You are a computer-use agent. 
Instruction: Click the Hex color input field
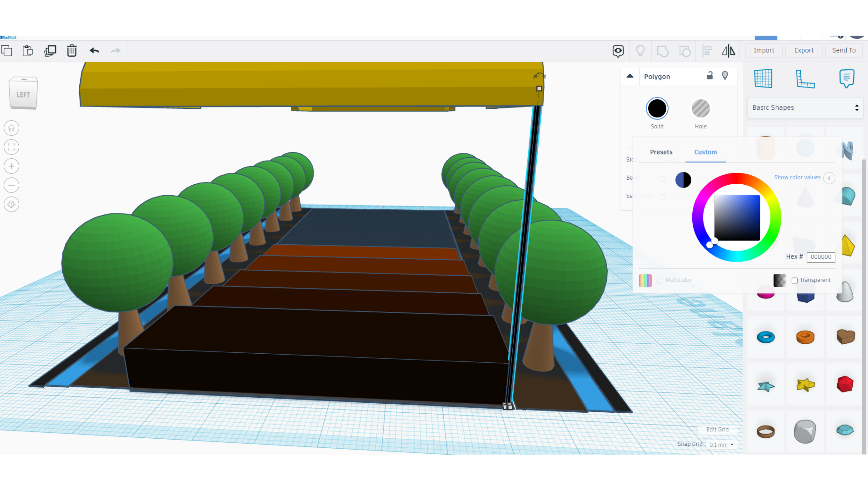(820, 257)
